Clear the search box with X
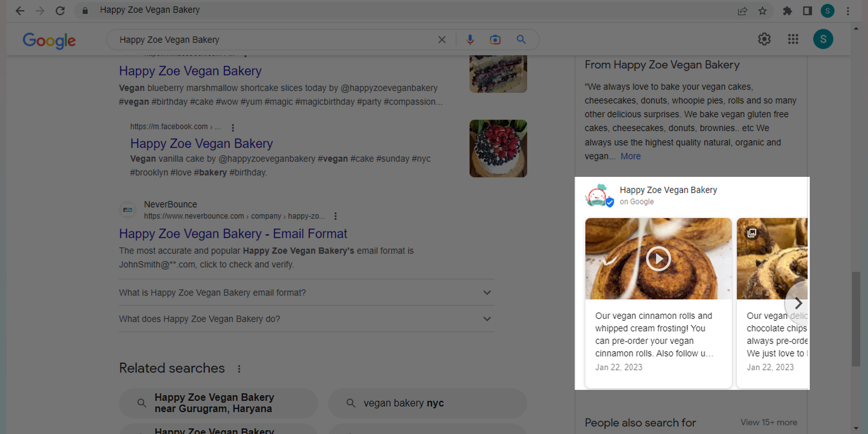The image size is (868, 434). tap(442, 39)
